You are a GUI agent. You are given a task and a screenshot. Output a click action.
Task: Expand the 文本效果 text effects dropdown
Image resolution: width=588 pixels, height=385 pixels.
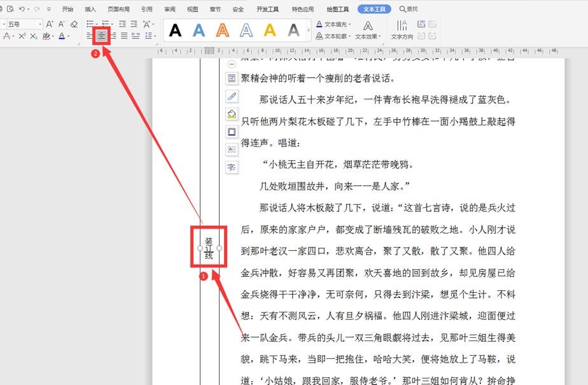[368, 36]
